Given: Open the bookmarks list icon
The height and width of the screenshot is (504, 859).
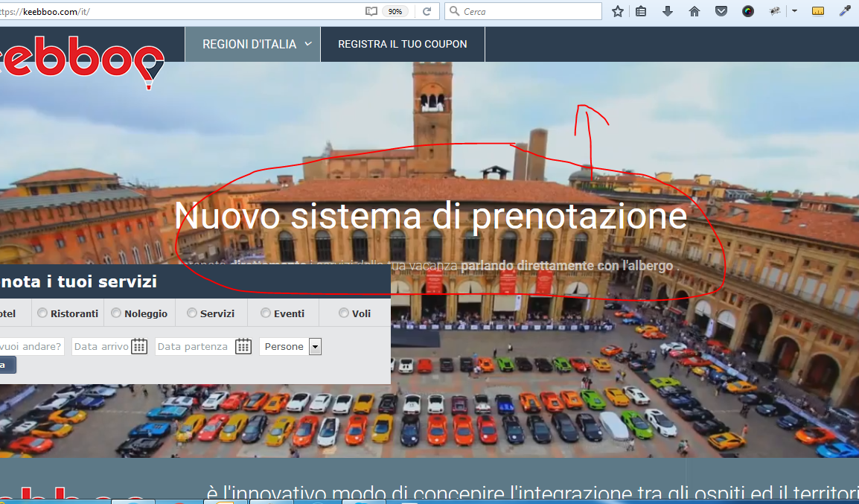Looking at the screenshot, I should pos(641,11).
